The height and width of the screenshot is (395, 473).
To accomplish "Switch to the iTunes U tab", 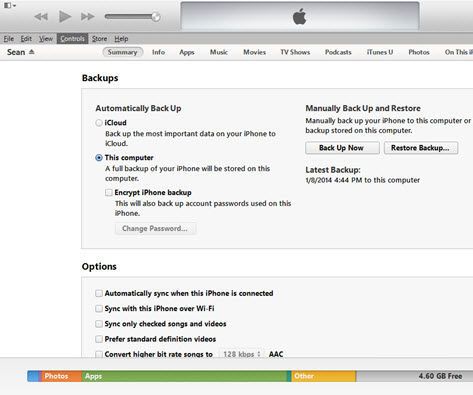I will click(x=380, y=52).
